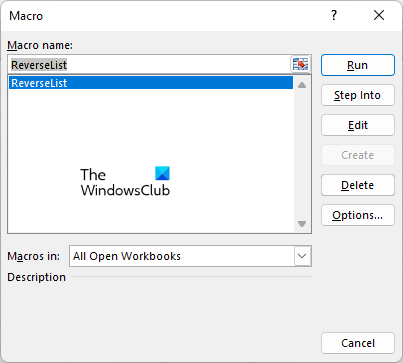
Task: Open the help question mark button
Action: click(x=334, y=15)
